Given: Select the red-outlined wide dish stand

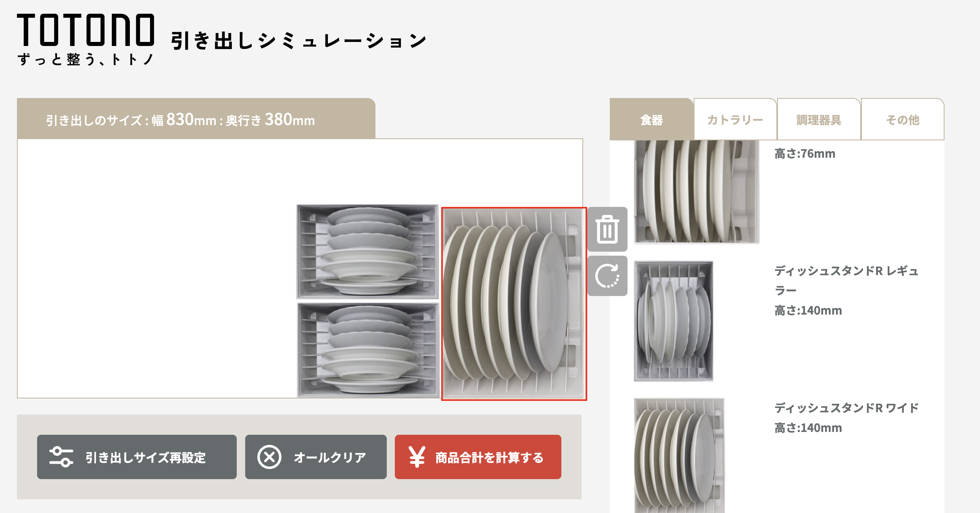Looking at the screenshot, I should coord(514,304).
